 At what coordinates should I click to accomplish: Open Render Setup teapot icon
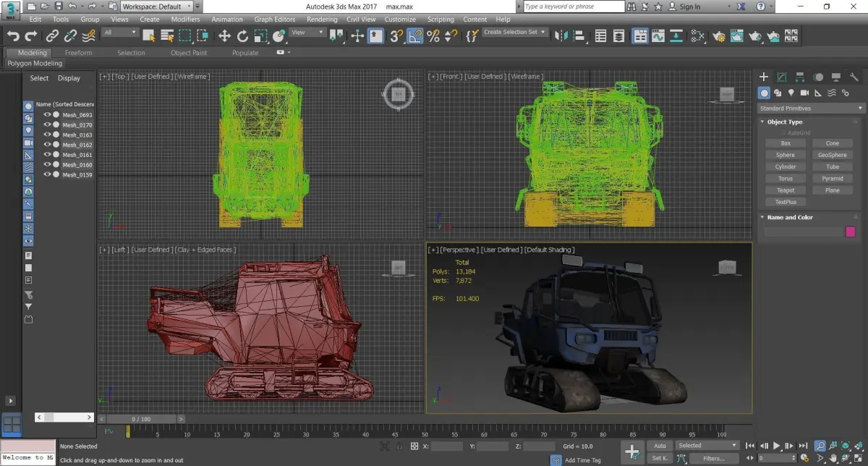coord(719,35)
